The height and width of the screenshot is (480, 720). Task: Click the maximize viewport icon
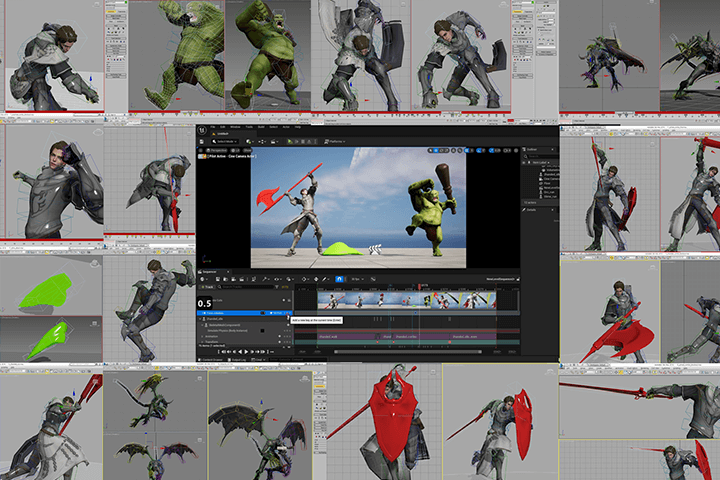[516, 151]
